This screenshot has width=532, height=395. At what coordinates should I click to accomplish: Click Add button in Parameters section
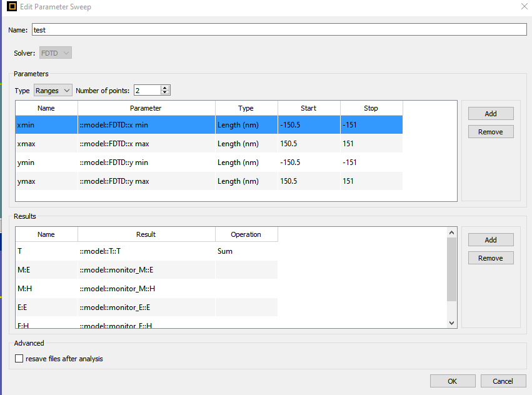coord(491,113)
